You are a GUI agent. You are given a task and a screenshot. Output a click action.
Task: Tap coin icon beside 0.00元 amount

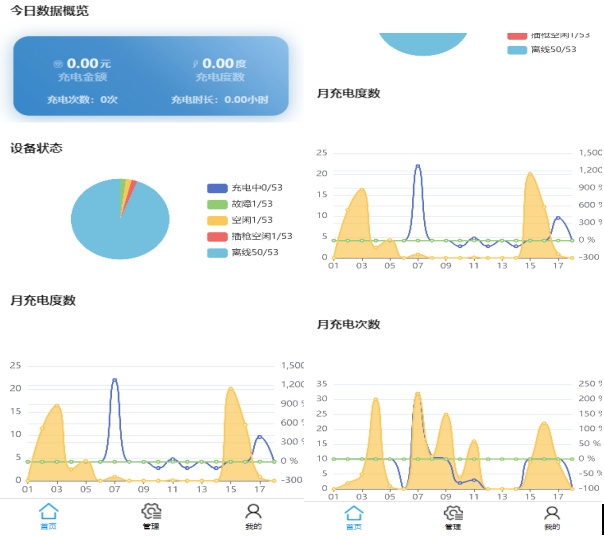pos(58,64)
